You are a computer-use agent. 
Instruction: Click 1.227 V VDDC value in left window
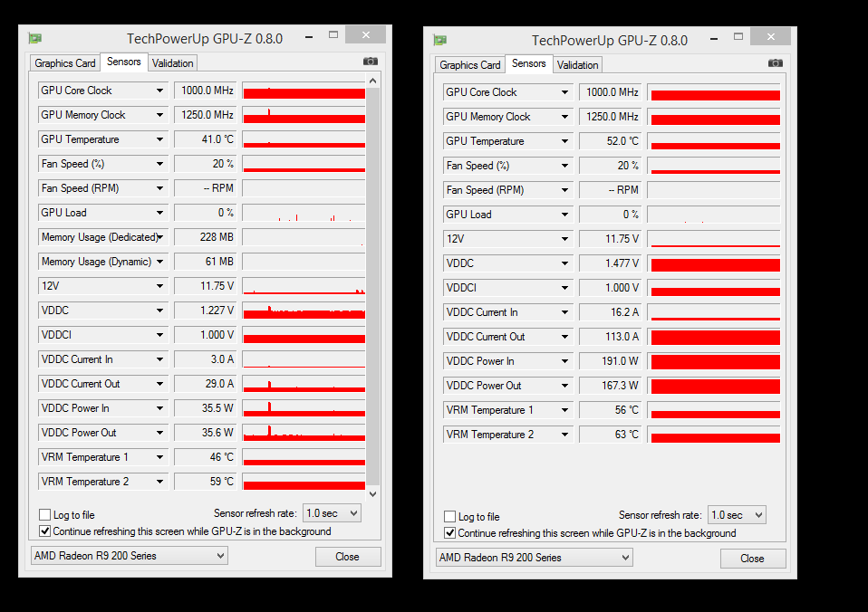(x=206, y=311)
